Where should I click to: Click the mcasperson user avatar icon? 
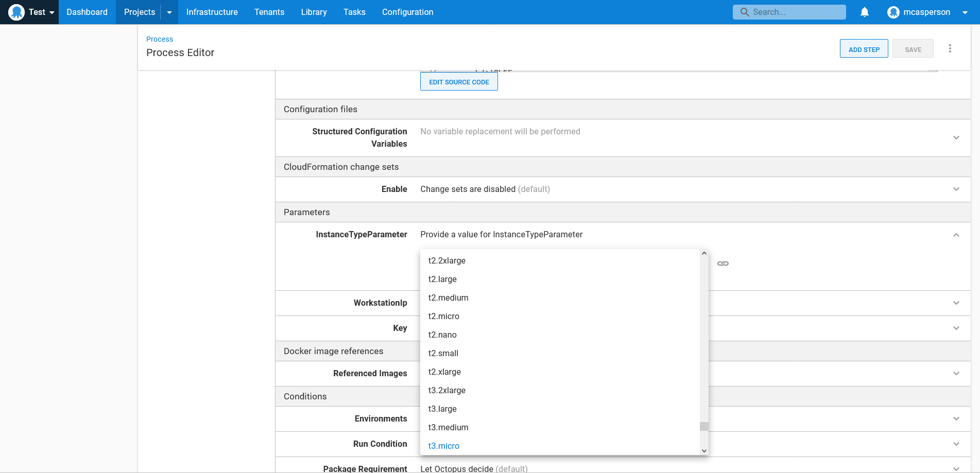click(x=893, y=12)
